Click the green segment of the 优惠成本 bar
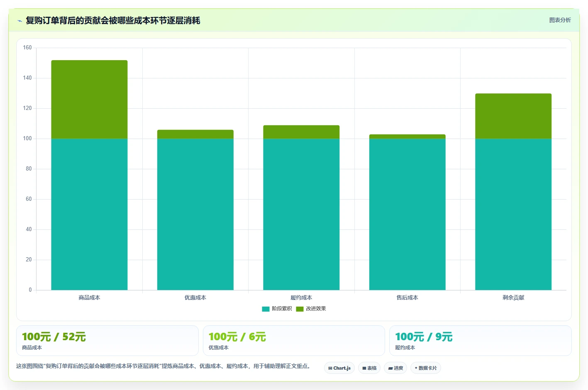588x390 pixels. coord(195,134)
